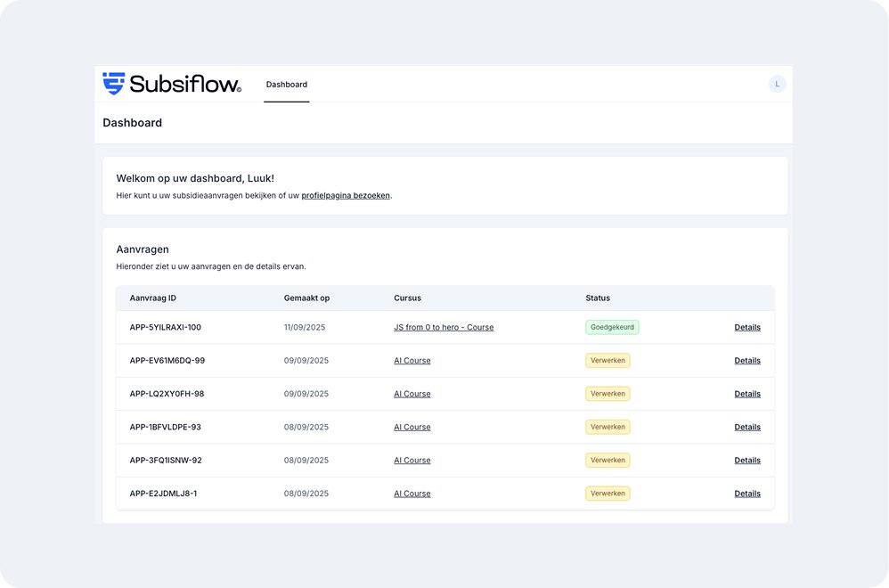Click application ID APP-5YILRAXI-100
The image size is (889, 588).
click(x=165, y=327)
